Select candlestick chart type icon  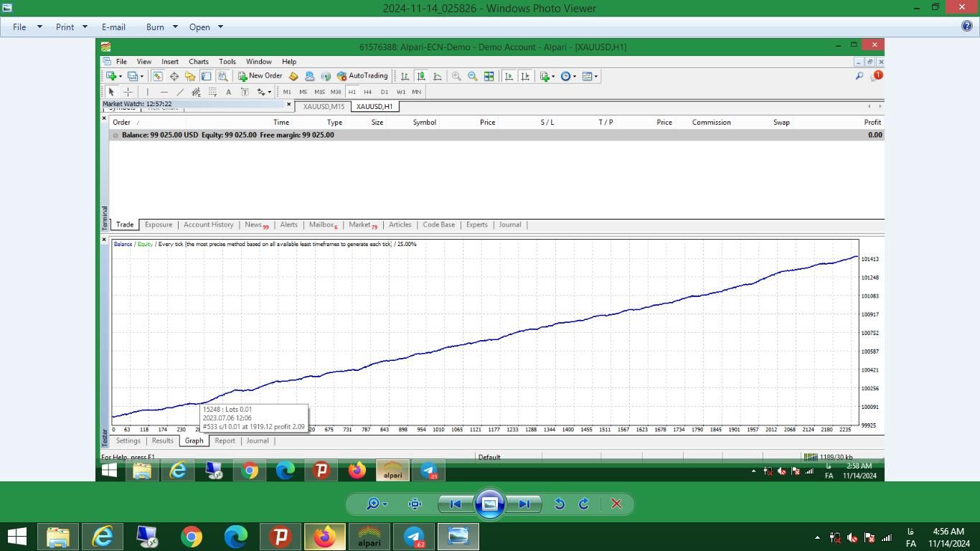421,76
